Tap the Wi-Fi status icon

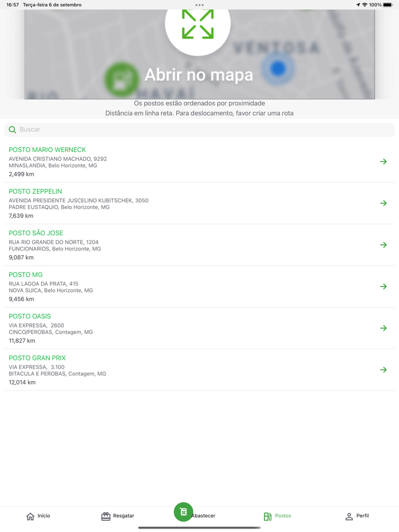point(365,5)
